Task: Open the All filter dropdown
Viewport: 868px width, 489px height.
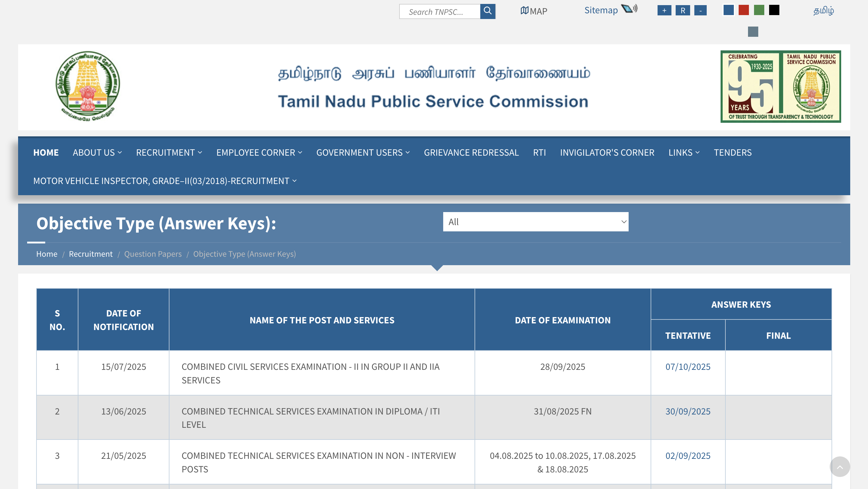Action: pyautogui.click(x=535, y=221)
